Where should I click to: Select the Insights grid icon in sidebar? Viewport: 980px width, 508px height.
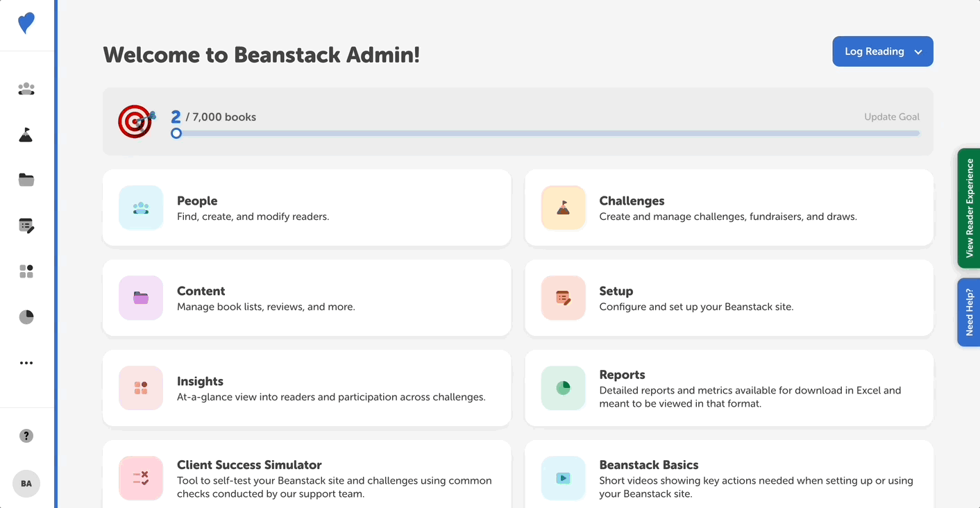26,271
